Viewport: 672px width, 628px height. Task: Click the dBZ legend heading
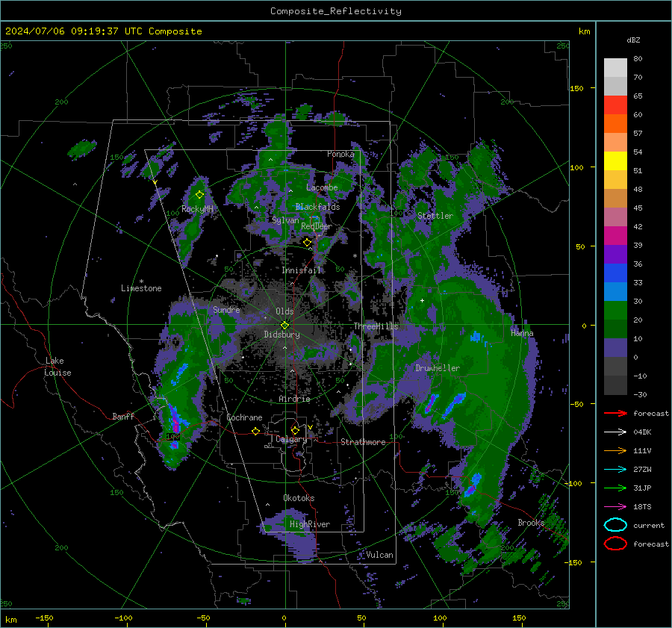point(633,40)
